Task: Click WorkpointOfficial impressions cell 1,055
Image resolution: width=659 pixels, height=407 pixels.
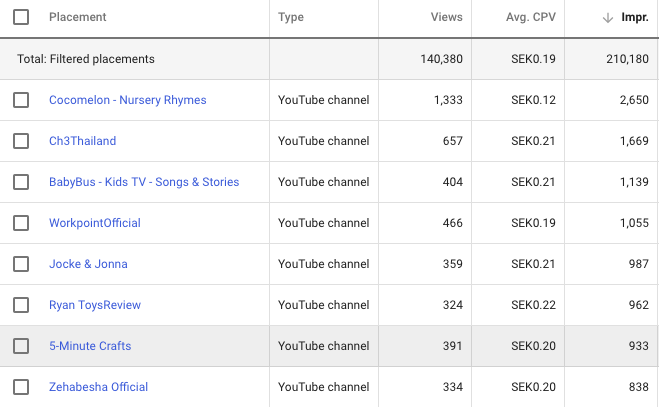Action: pos(634,223)
